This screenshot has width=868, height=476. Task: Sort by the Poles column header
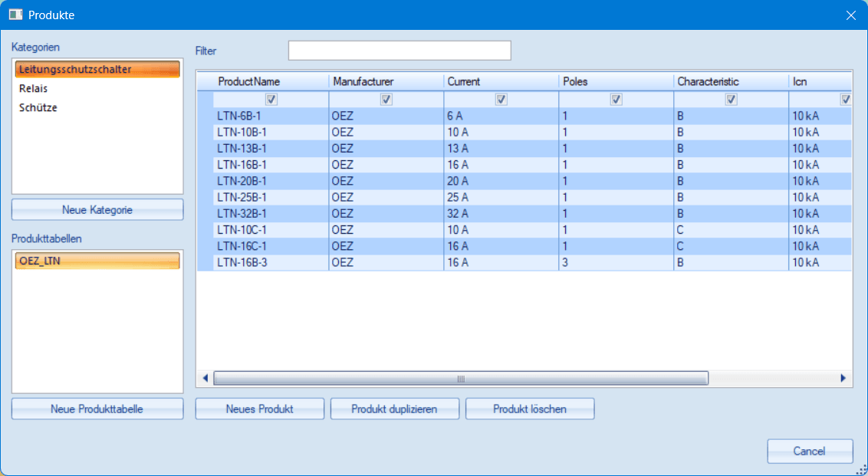coord(616,82)
